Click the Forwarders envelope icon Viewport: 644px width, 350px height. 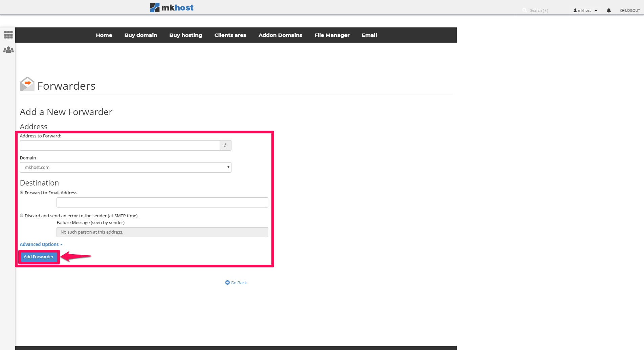(27, 84)
